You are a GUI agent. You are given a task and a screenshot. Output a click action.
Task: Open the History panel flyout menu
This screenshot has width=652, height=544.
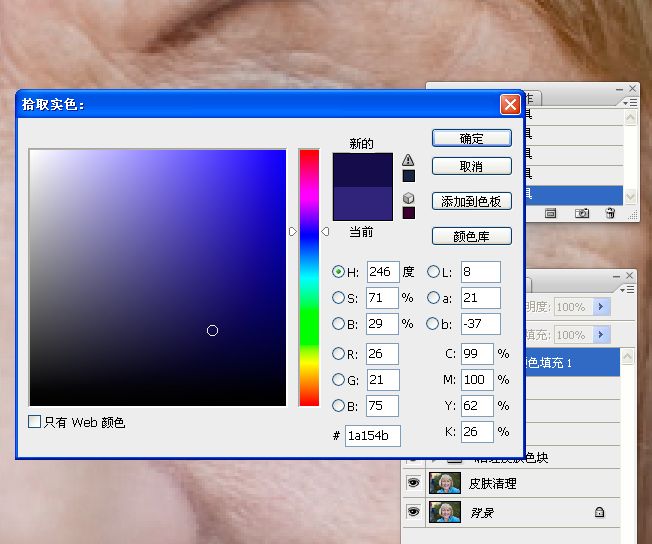[630, 102]
